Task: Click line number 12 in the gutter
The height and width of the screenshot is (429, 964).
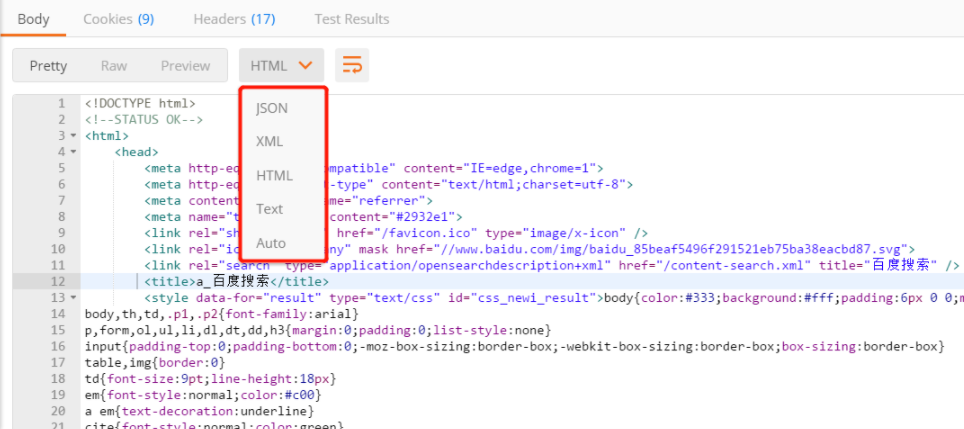Action: point(57,282)
